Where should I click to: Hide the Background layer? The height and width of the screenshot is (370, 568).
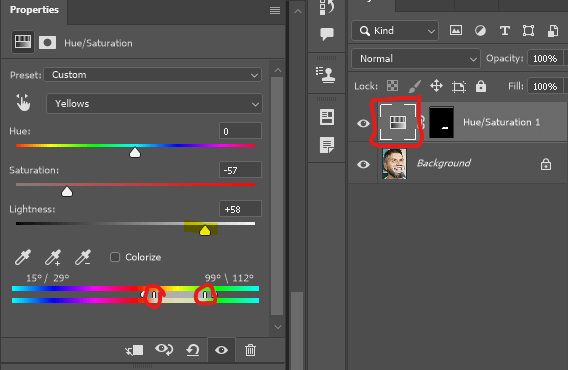coord(363,164)
